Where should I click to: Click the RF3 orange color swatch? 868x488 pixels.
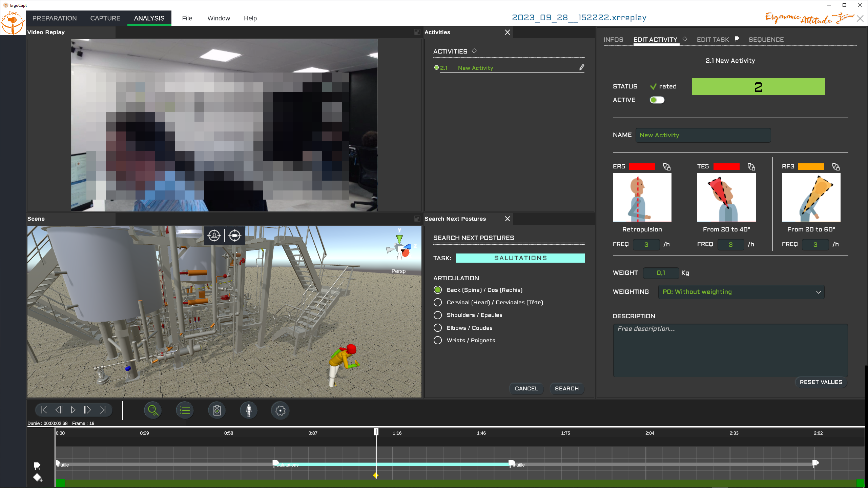[811, 167]
